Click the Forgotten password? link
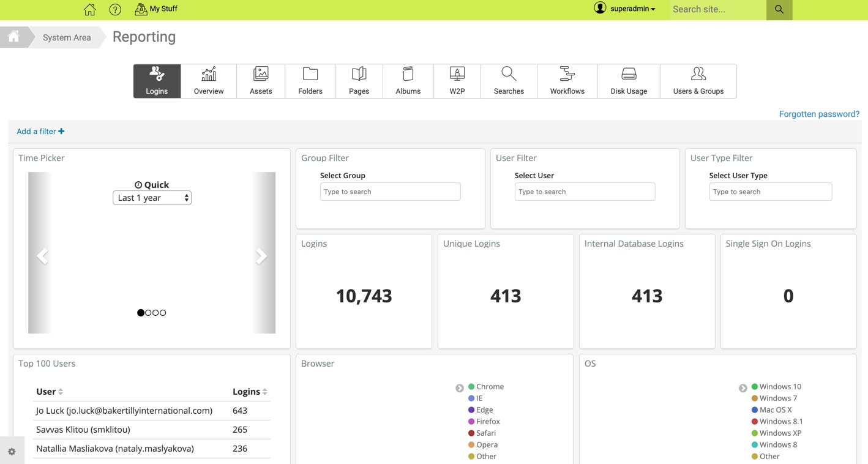 point(819,114)
